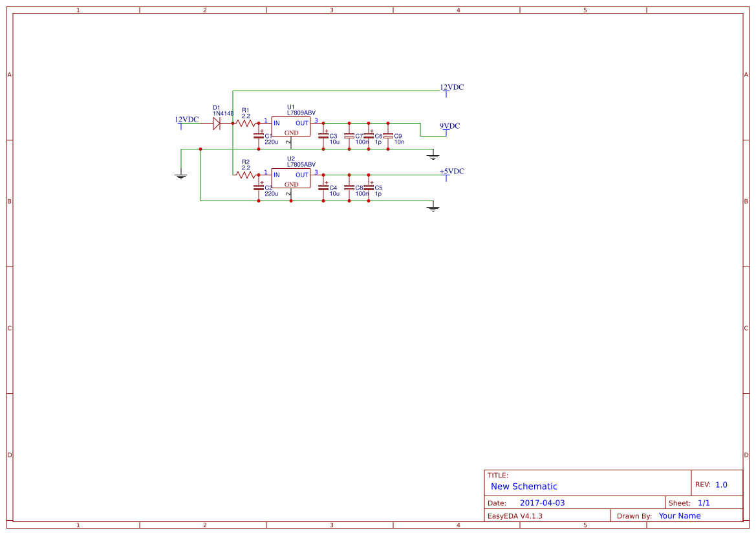Select resistor R1 in the 9V branch

point(246,123)
